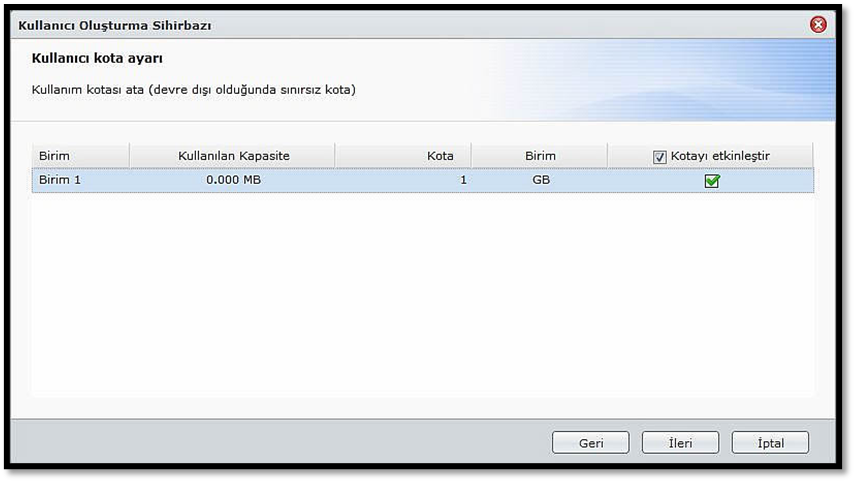Proceed with the İleri button
Viewport: 855px width, 482px height.
[680, 442]
